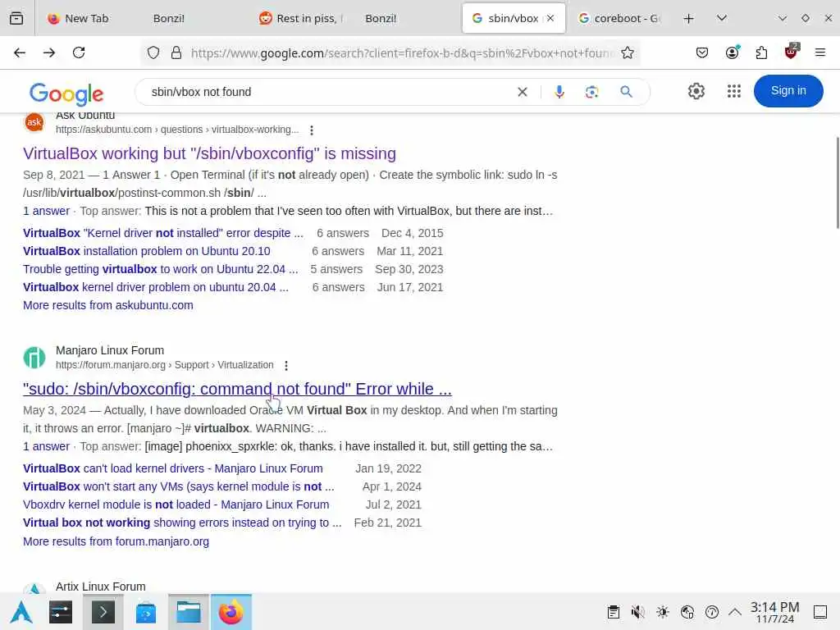
Task: Click the Sign in button
Action: click(x=788, y=91)
